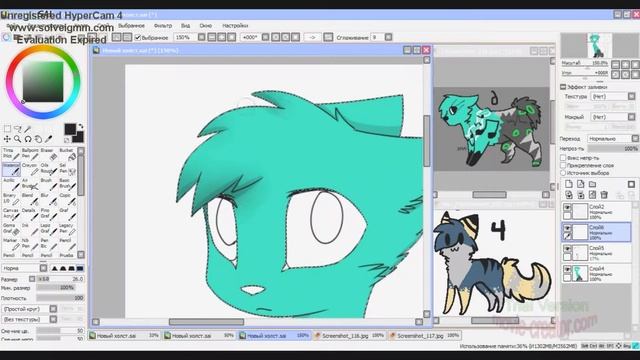This screenshot has height=360, width=640.
Task: Adjust the brush Размер size slider
Action: click(60, 279)
